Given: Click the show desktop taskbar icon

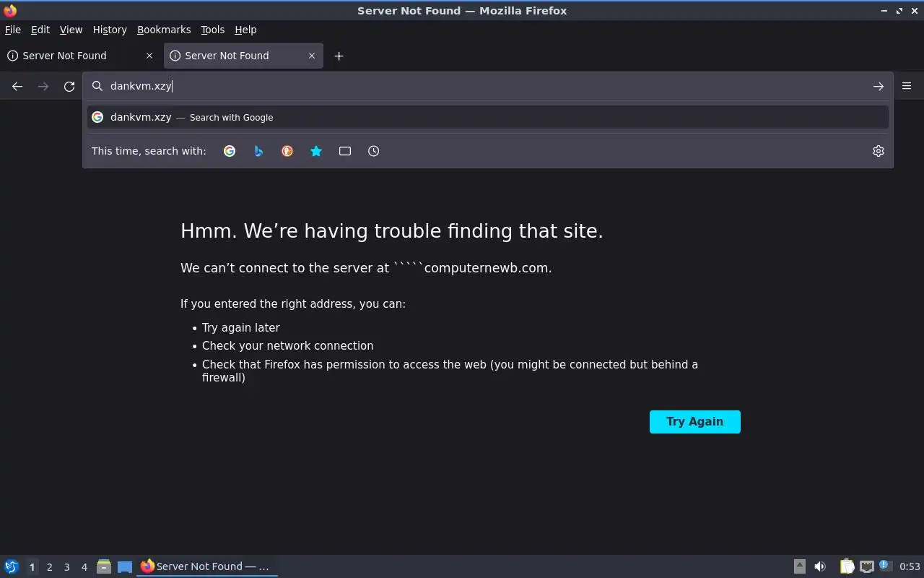Looking at the screenshot, I should click(125, 566).
